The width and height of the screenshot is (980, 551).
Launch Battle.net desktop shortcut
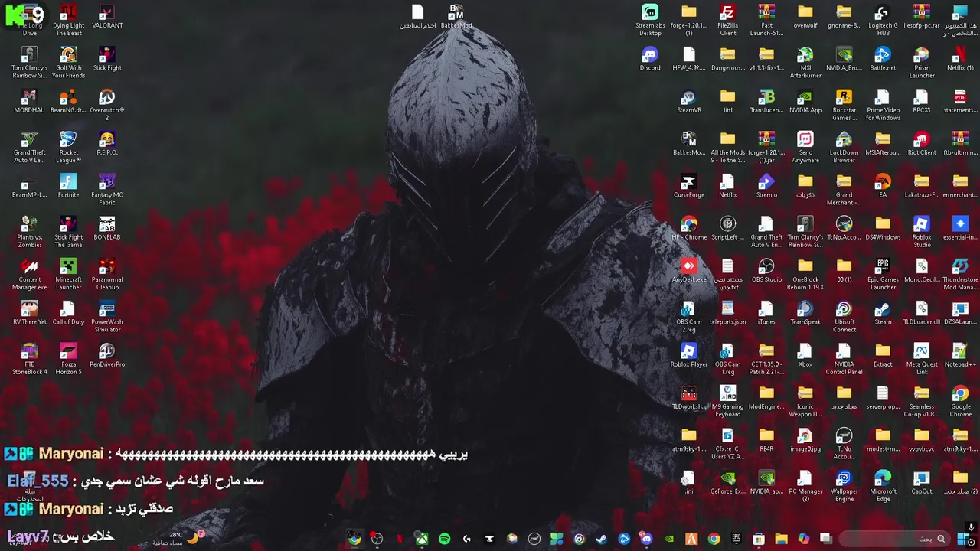pyautogui.click(x=883, y=60)
